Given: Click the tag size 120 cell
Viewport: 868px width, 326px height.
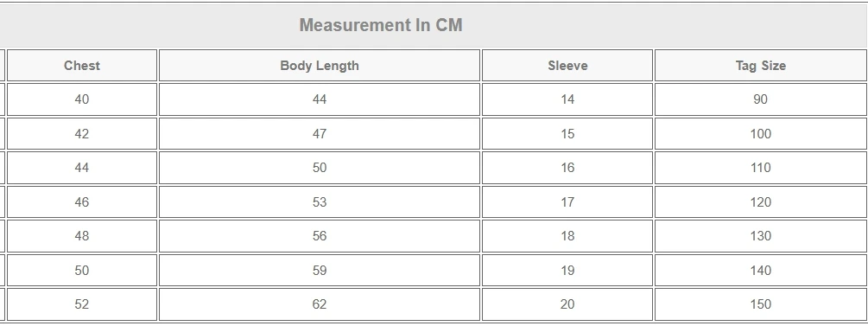Looking at the screenshot, I should tap(761, 201).
